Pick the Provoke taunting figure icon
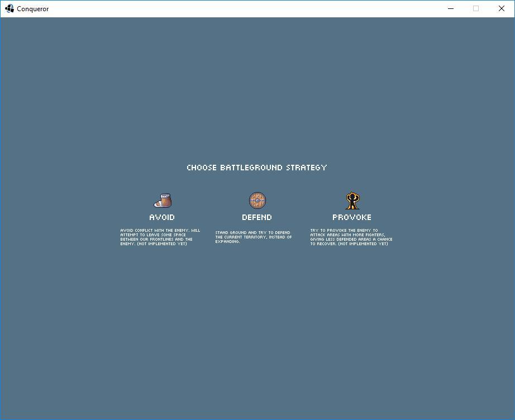 [x=352, y=201]
